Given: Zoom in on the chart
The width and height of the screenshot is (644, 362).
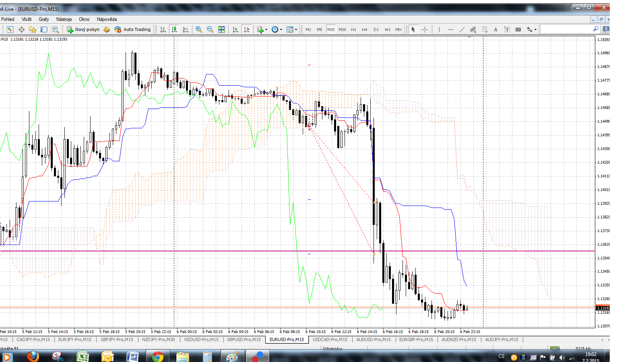Looking at the screenshot, I should click(199, 29).
